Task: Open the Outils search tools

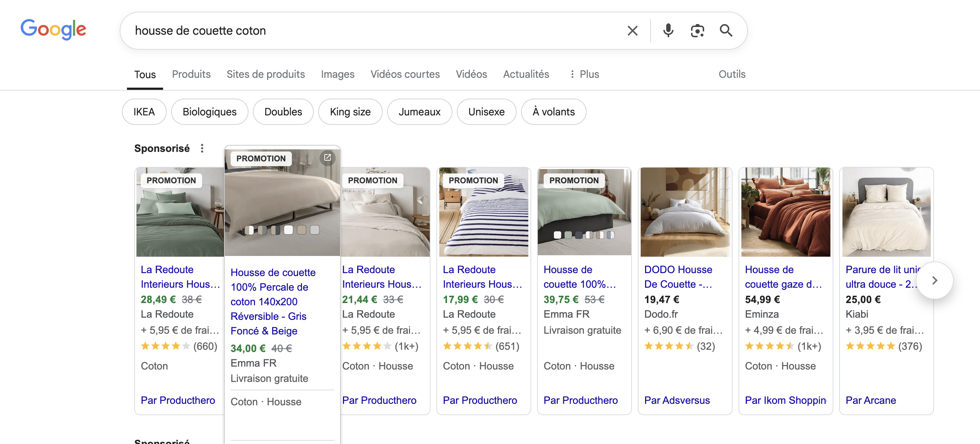Action: [x=732, y=74]
